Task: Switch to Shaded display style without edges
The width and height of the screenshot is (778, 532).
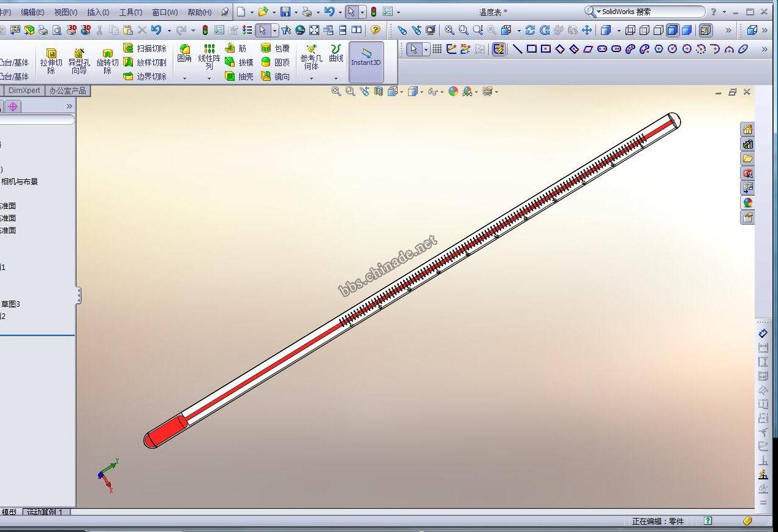Action: pos(687,30)
